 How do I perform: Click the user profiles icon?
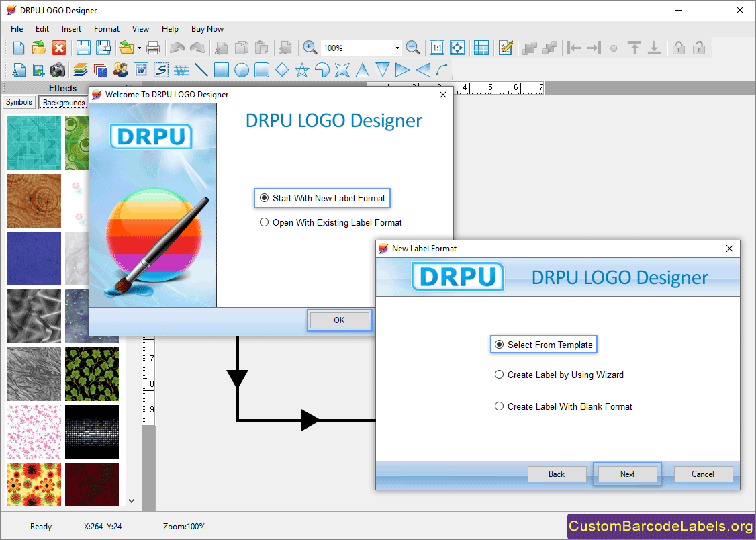121,71
